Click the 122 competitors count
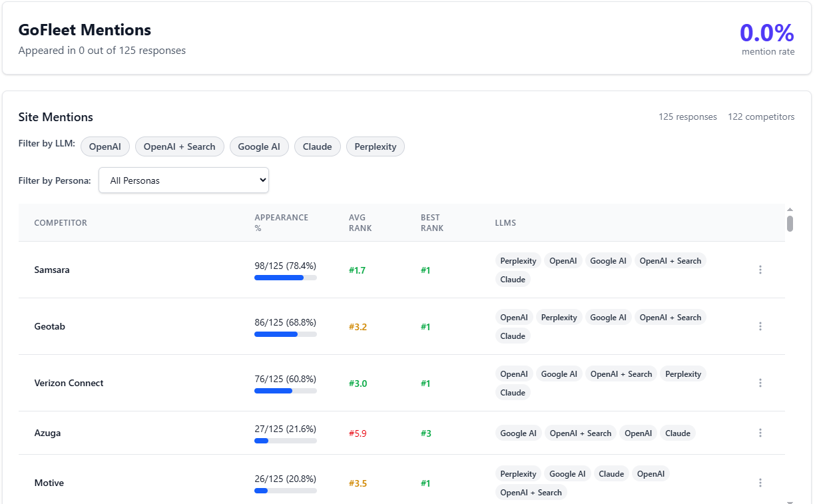Image resolution: width=815 pixels, height=504 pixels. pos(761,117)
